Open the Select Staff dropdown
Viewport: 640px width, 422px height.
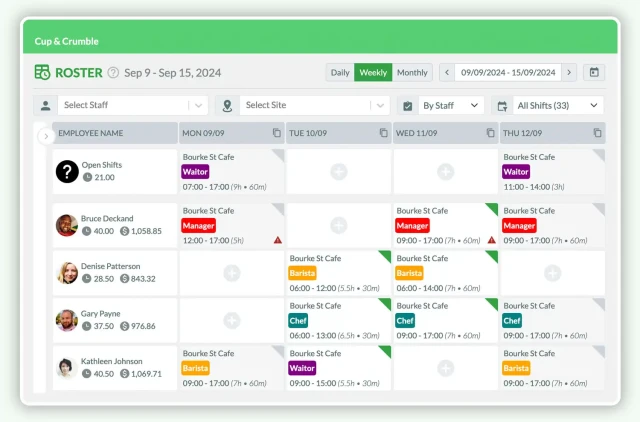point(133,105)
